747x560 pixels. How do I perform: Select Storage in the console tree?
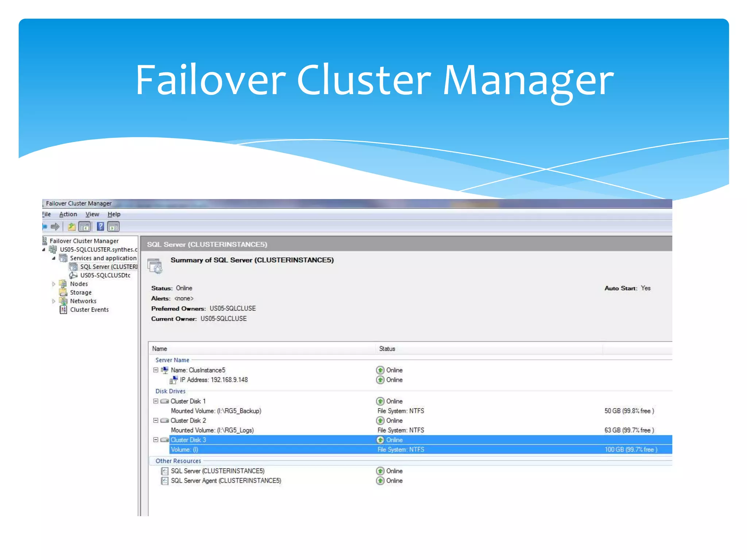(81, 292)
